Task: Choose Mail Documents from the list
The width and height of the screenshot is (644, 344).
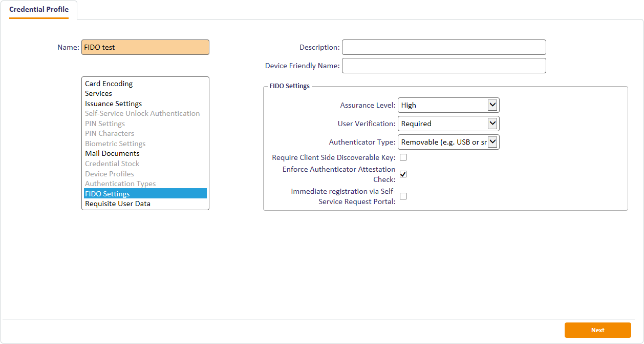Action: pyautogui.click(x=112, y=153)
